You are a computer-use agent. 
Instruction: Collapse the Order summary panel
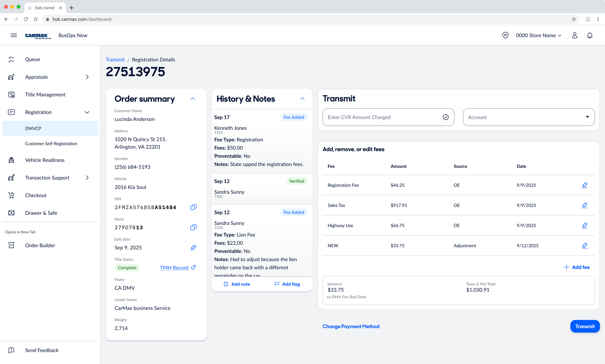point(193,99)
